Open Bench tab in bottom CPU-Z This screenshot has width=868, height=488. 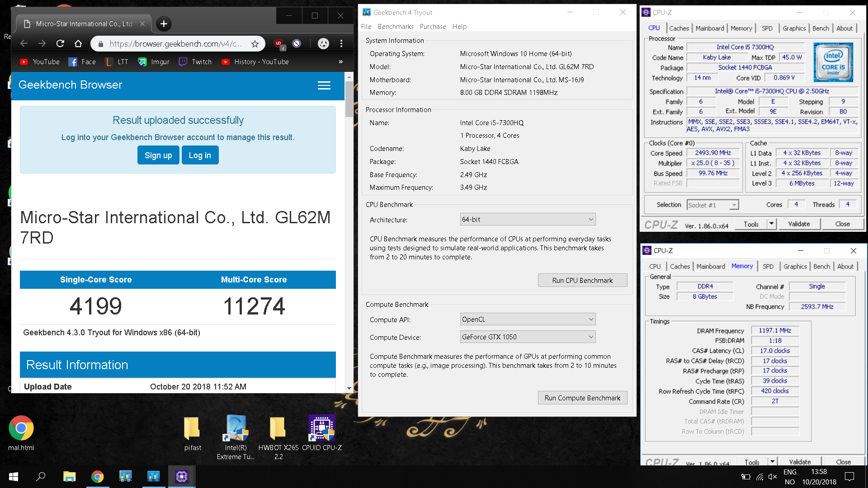click(x=822, y=267)
